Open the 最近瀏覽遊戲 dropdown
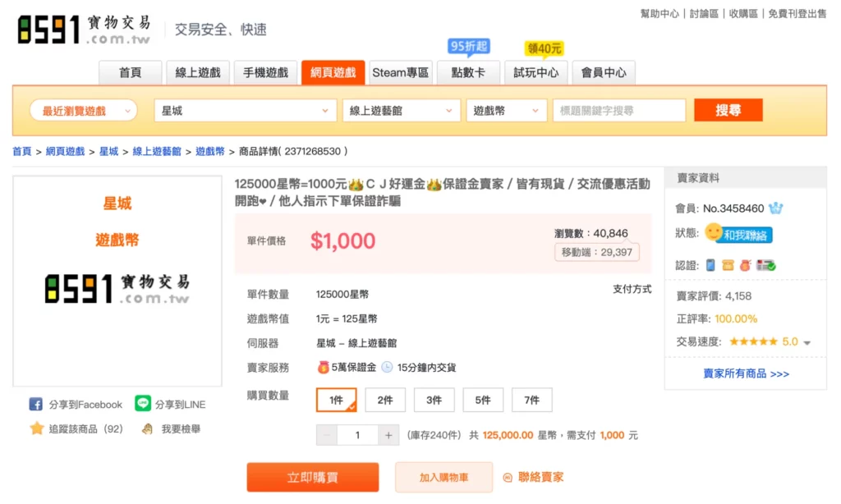841x504 pixels. pos(83,111)
